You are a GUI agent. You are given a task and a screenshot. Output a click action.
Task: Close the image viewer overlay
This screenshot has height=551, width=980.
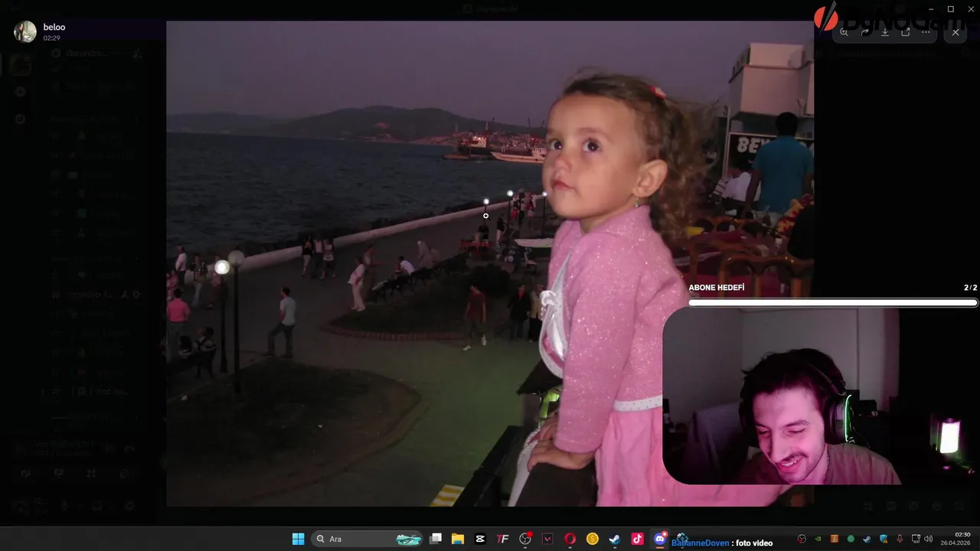point(955,32)
